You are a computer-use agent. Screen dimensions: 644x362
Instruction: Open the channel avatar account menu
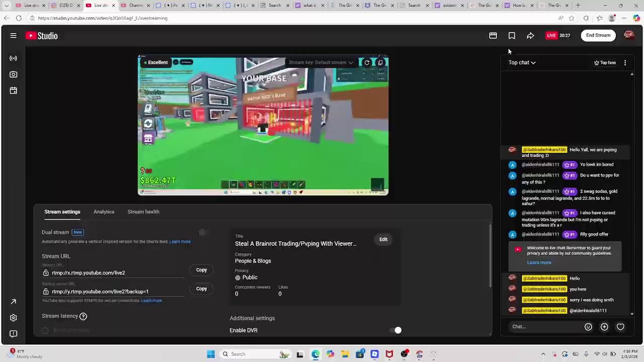(628, 35)
